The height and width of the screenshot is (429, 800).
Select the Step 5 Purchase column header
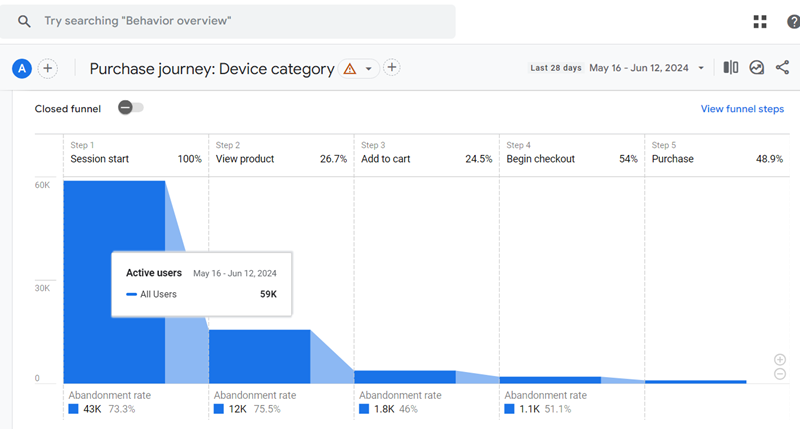point(716,153)
